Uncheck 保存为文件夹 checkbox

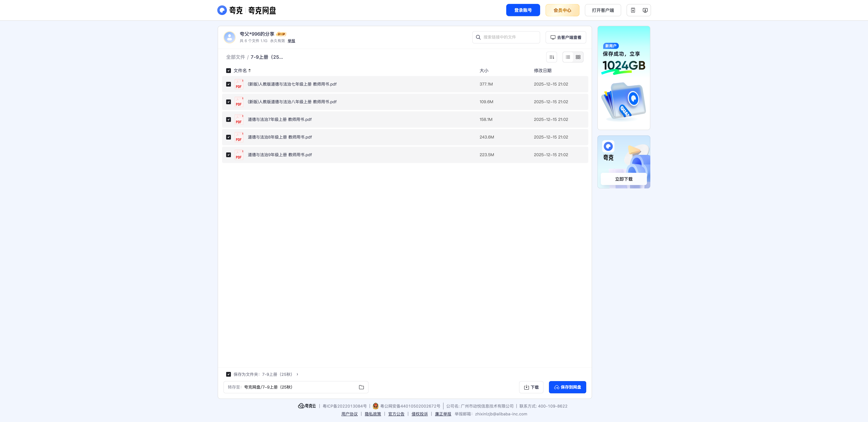(229, 374)
